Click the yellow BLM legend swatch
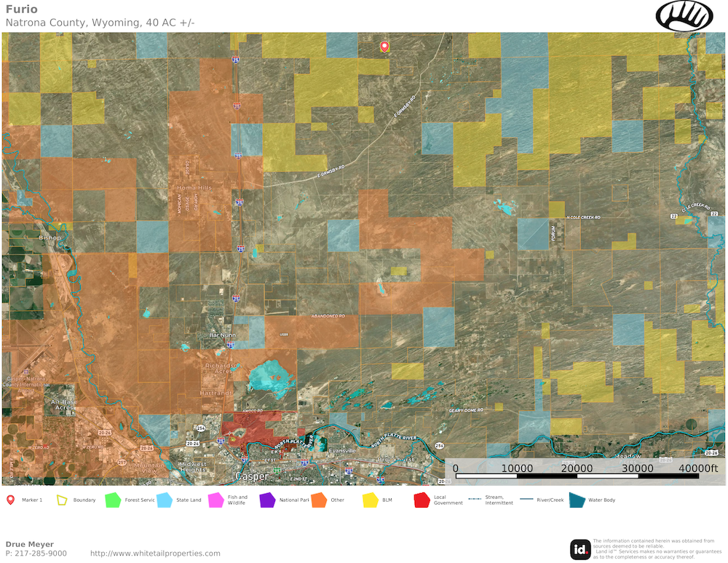This screenshot has height=563, width=728. click(371, 500)
